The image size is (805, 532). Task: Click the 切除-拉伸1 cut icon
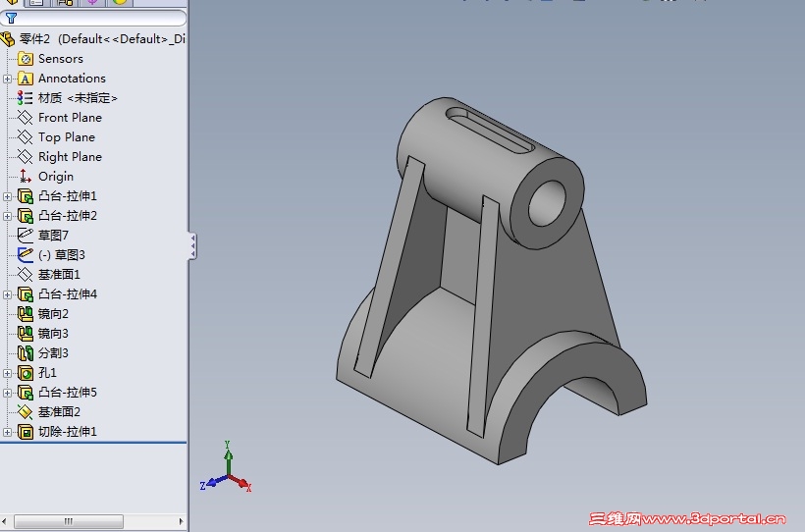(26, 431)
